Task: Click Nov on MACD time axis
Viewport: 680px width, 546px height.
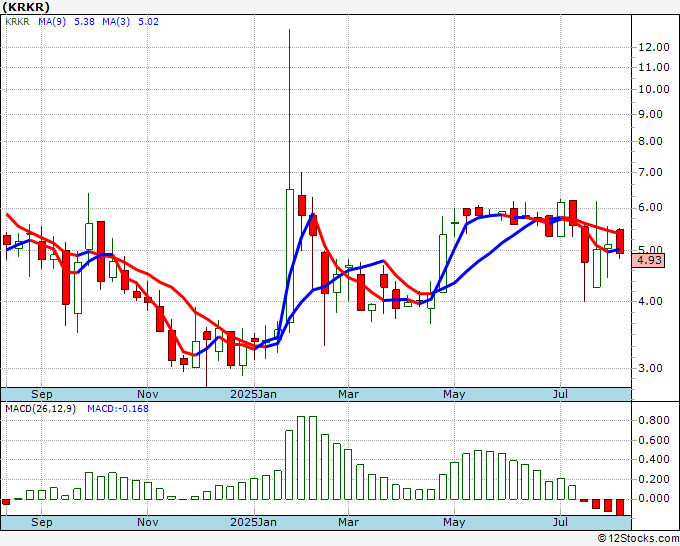Action: pyautogui.click(x=147, y=522)
